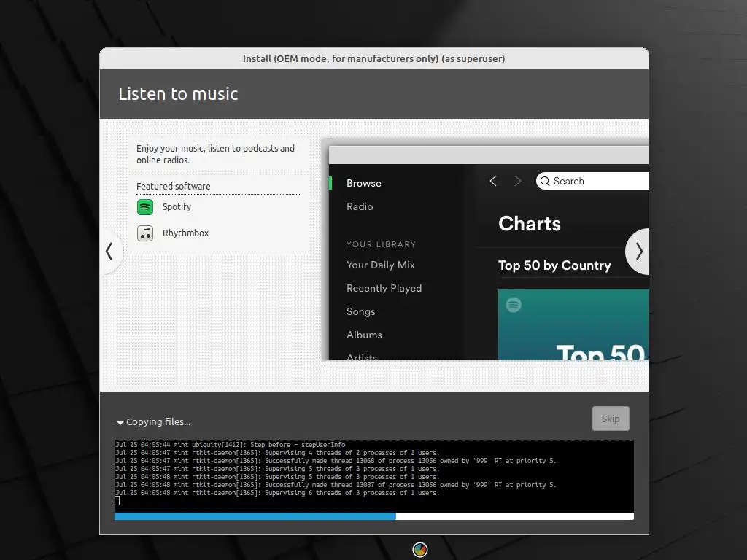Collapse the Copying files details expander
The width and height of the screenshot is (747, 560).
click(120, 422)
